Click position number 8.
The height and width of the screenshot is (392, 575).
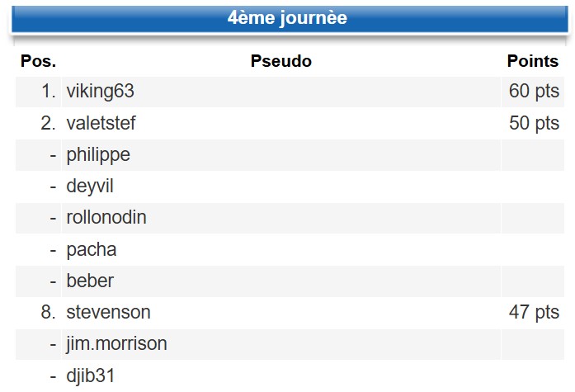(49, 313)
